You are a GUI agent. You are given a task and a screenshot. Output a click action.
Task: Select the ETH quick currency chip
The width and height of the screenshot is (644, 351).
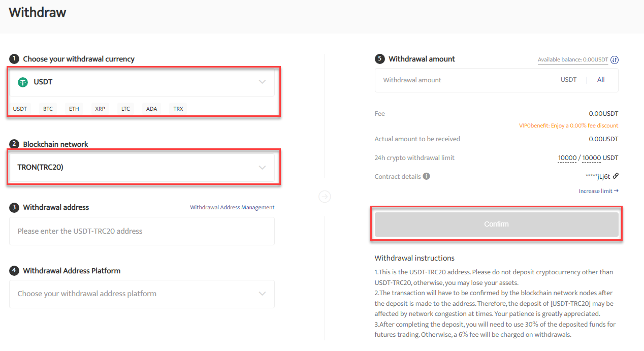(74, 109)
